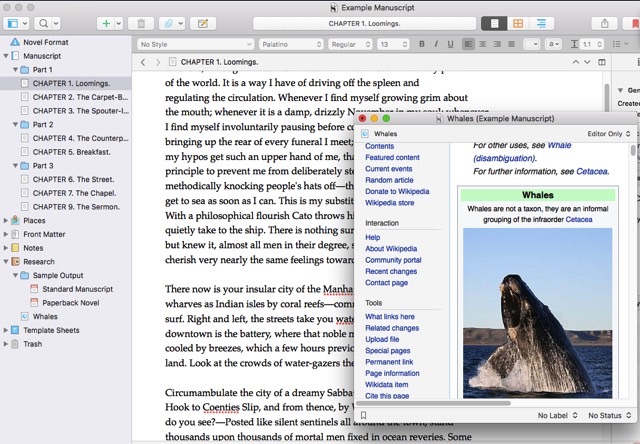The width and height of the screenshot is (640, 444).
Task: Click the Featured content link
Action: (392, 158)
